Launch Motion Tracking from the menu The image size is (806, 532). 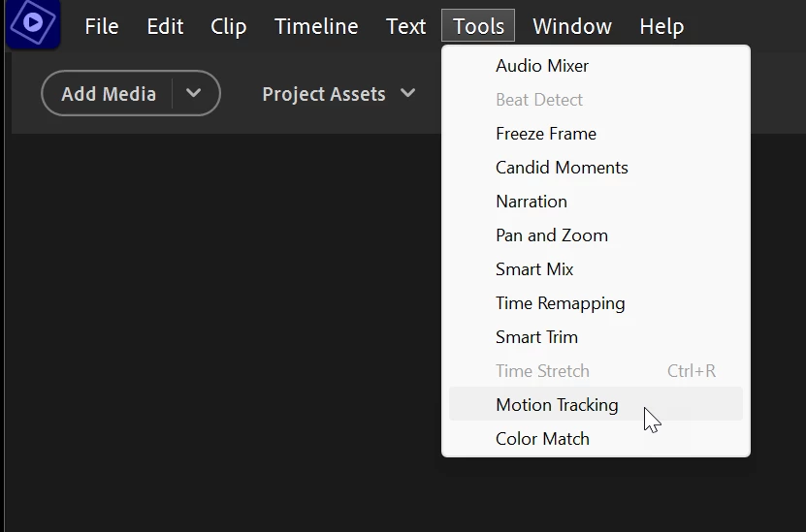[x=557, y=405]
